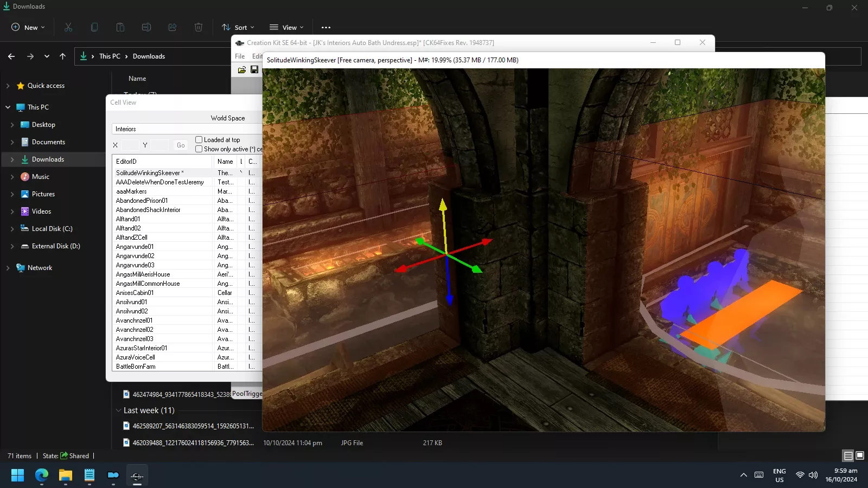This screenshot has width=868, height=488.
Task: Collapse the Last week file group
Action: (118, 410)
